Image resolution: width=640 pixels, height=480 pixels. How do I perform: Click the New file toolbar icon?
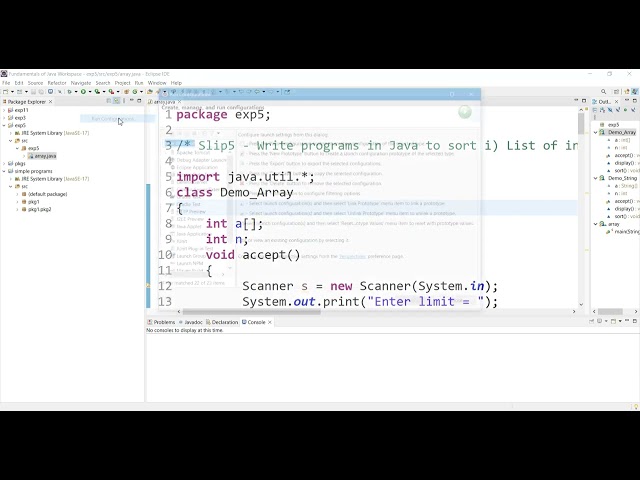pos(6,92)
